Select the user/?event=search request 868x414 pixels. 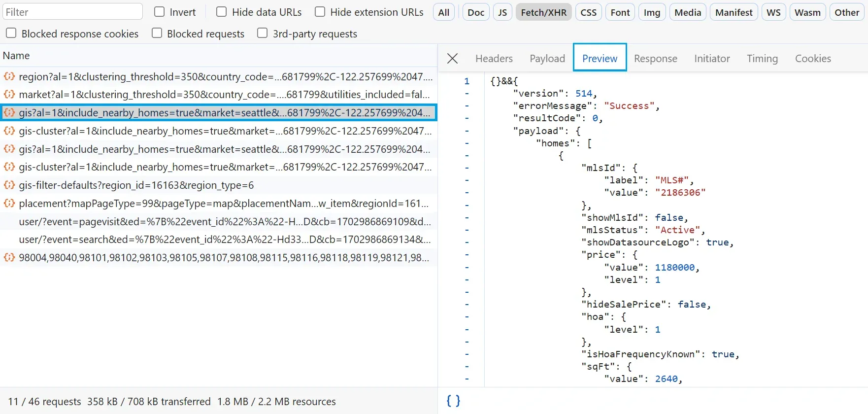[x=219, y=239]
